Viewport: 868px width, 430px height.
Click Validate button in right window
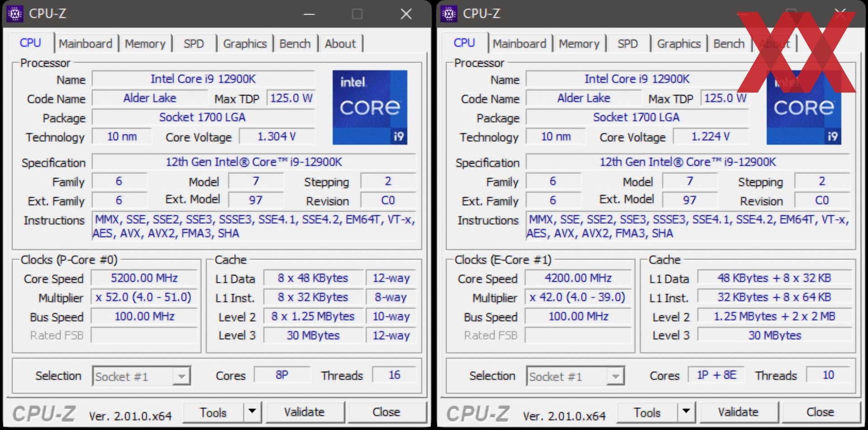tap(739, 412)
